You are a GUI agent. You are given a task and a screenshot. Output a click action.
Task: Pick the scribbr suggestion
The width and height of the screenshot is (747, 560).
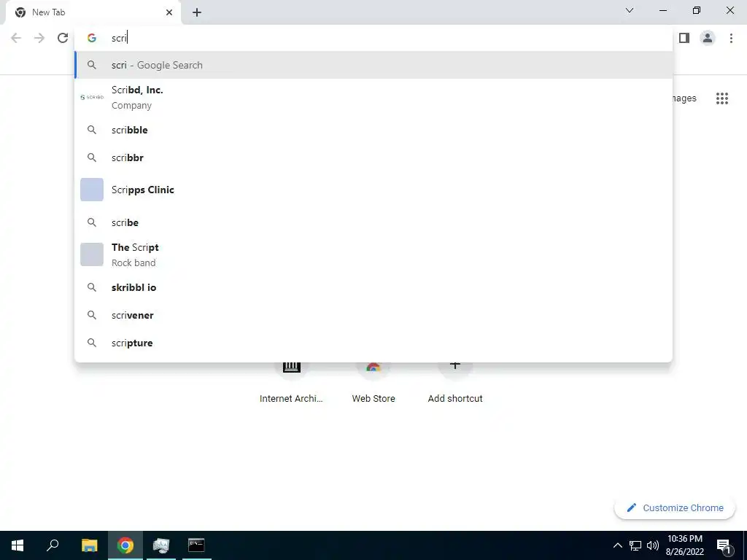373,157
